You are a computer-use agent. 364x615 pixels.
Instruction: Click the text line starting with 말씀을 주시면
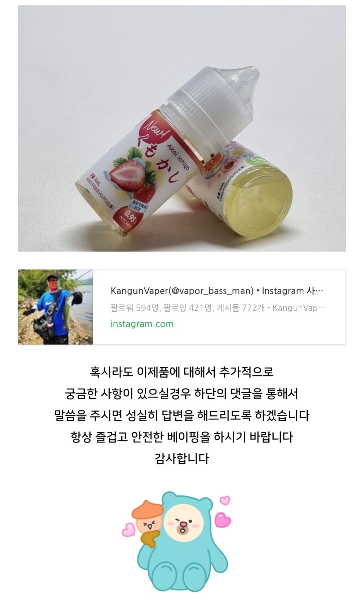click(182, 415)
